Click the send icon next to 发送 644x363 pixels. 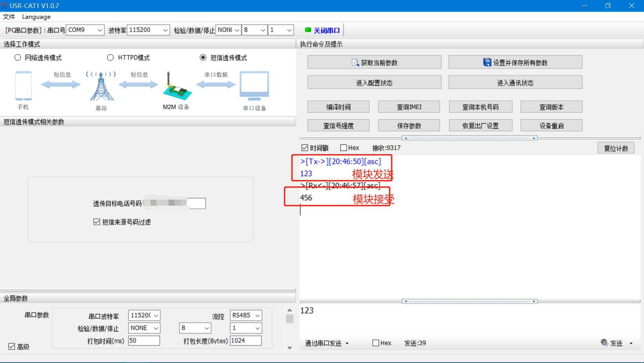(604, 342)
